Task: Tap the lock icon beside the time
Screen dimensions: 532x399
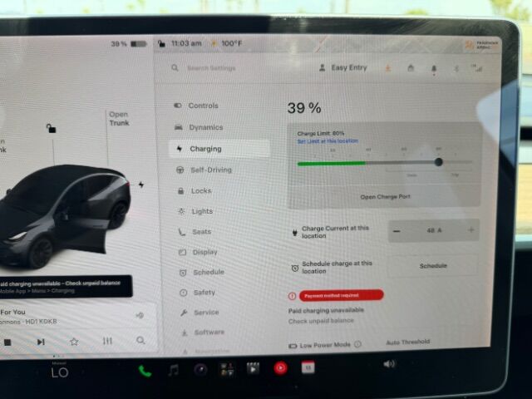Action: point(161,43)
